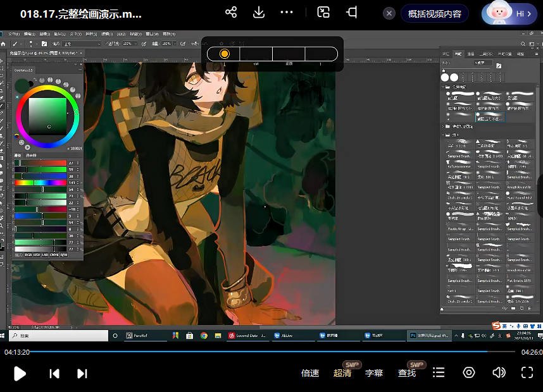This screenshot has width=543, height=392.
Task: Download the video using the download icon
Action: (259, 13)
